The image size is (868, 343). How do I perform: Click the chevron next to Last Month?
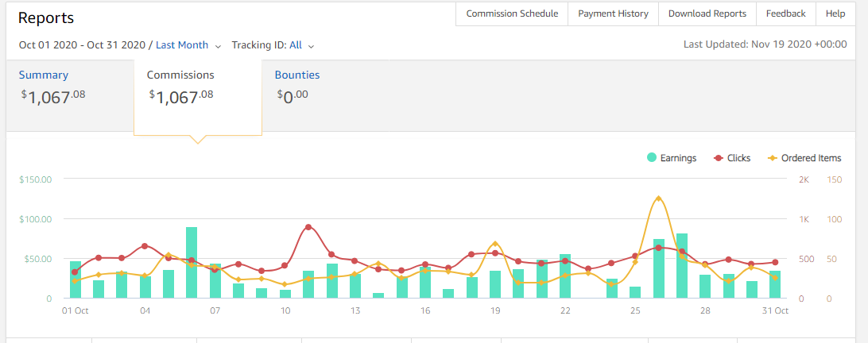coord(218,46)
